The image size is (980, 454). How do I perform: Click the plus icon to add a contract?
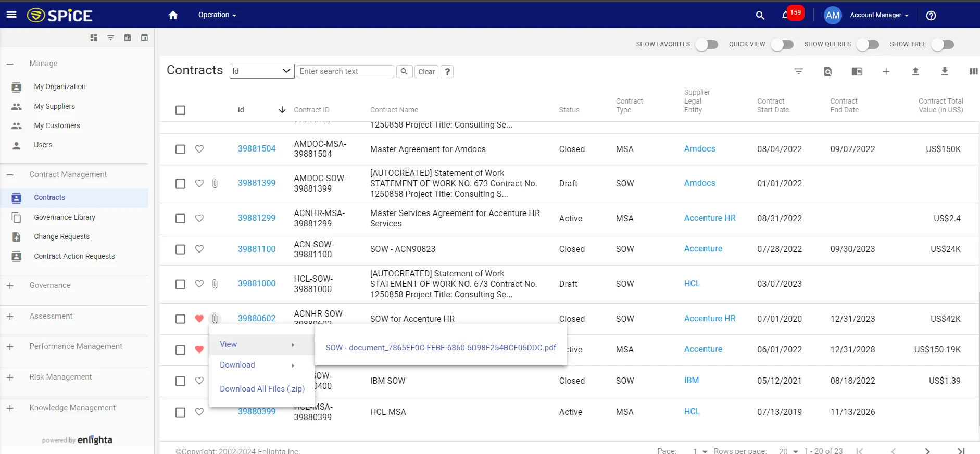coord(886,71)
